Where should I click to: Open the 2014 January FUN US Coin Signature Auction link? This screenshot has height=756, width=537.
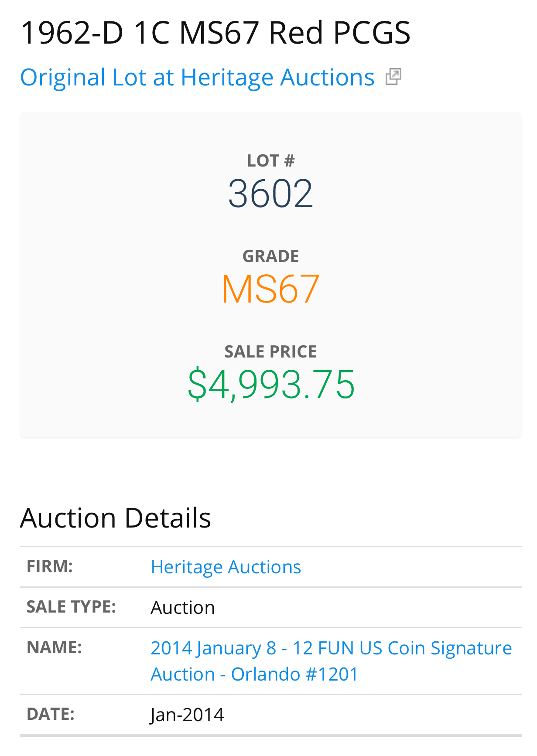(331, 661)
